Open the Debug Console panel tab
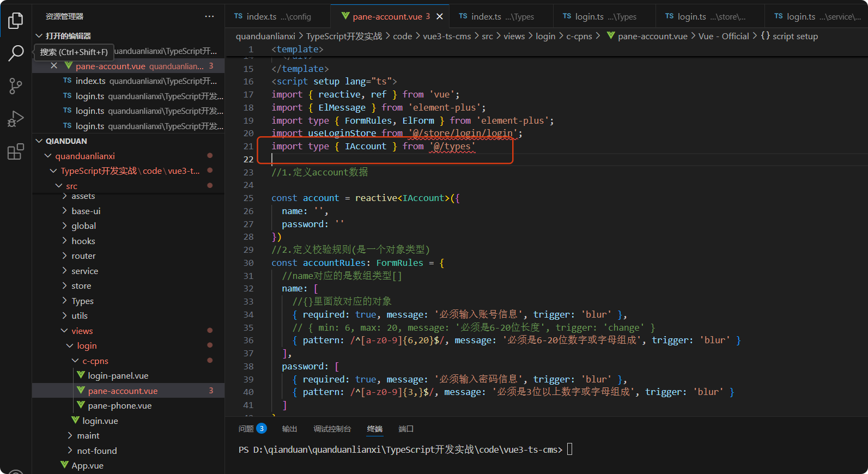The image size is (868, 474). pyautogui.click(x=332, y=429)
